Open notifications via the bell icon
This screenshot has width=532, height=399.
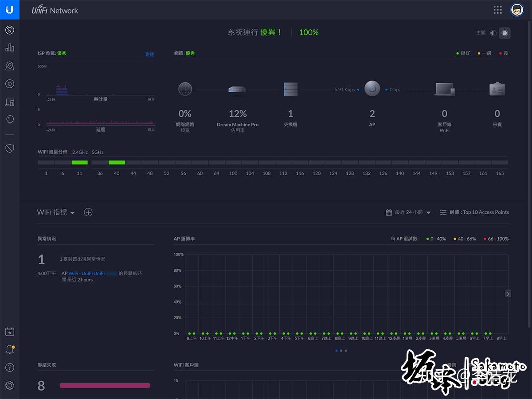[x=9, y=349]
